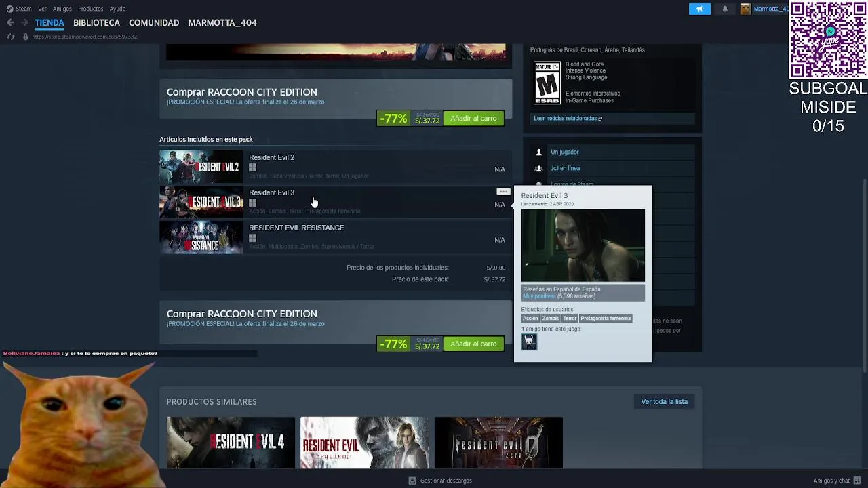Click the Zombis tag in the popup
The height and width of the screenshot is (488, 868).
tap(551, 319)
